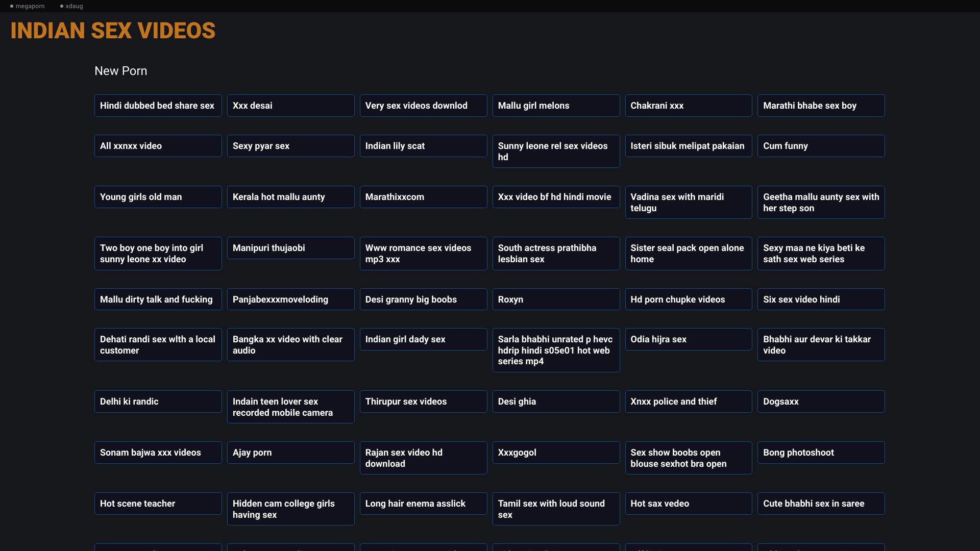Screen dimensions: 980x551
Task: Click the Hot sax vedeo tag
Action: (688, 504)
